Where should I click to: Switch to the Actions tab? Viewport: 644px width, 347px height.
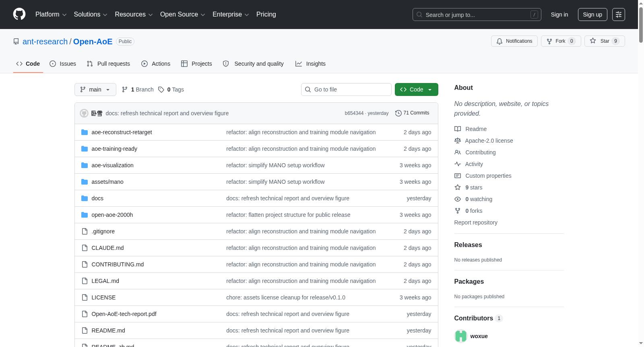tap(156, 64)
